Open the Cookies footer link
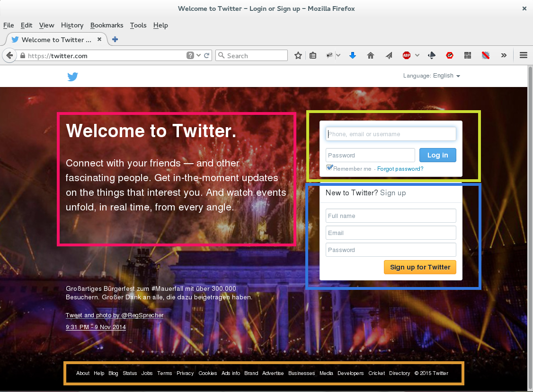The width and height of the screenshot is (533, 392). tap(208, 373)
